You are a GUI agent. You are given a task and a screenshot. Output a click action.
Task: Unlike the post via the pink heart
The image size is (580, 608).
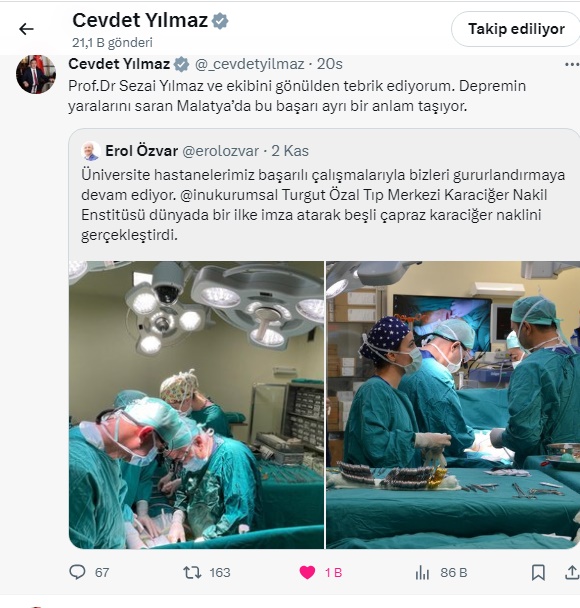[307, 572]
